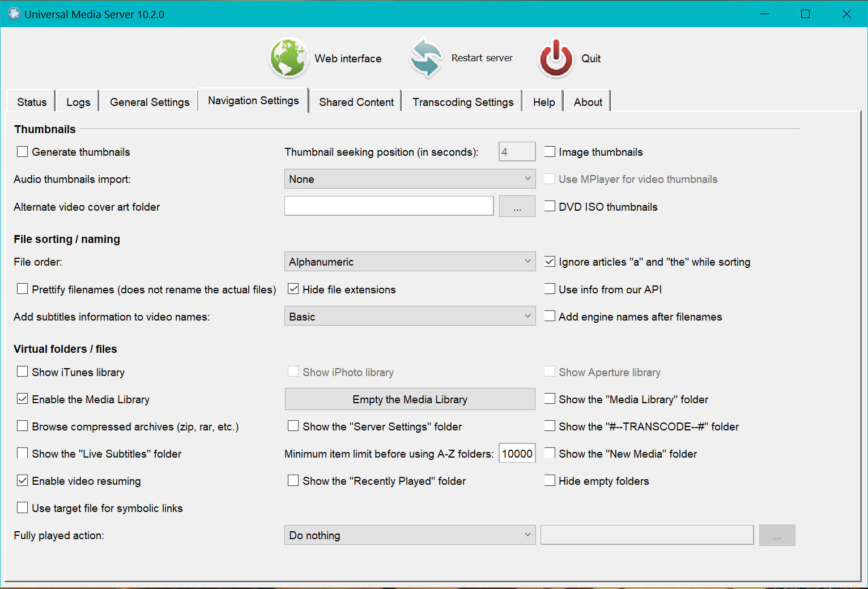The image size is (868, 589).
Task: Click the red power Quit icon
Action: click(556, 58)
